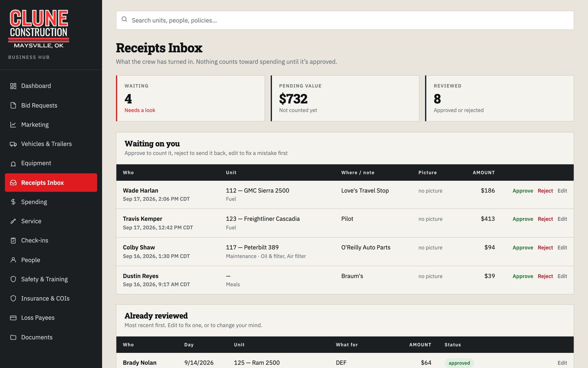Click the Check-ins clipboard icon
Image resolution: width=588 pixels, height=368 pixels.
tap(13, 241)
